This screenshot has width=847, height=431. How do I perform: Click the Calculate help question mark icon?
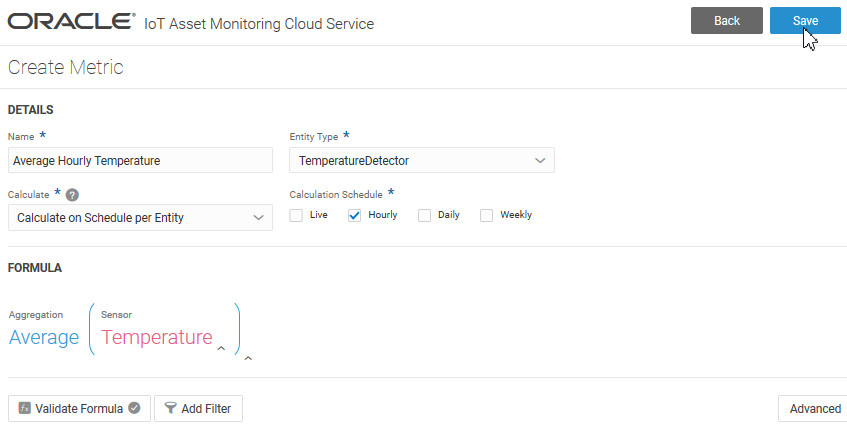coord(72,195)
